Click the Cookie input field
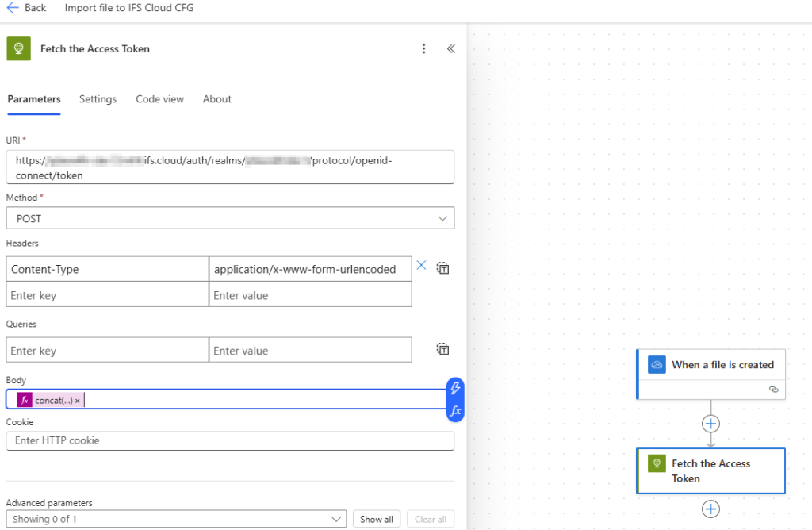The image size is (812, 530). click(230, 440)
